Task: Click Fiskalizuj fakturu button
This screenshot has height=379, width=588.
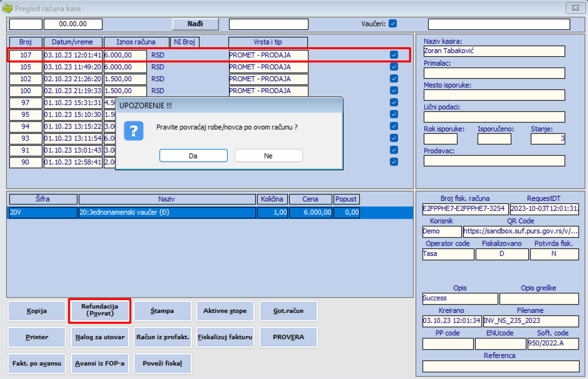Action: pyautogui.click(x=225, y=337)
